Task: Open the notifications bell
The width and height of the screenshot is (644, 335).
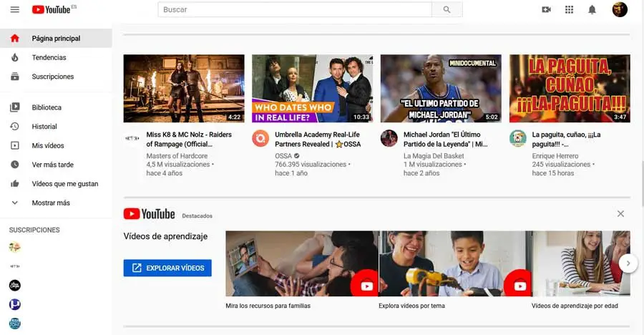Action: click(x=592, y=9)
